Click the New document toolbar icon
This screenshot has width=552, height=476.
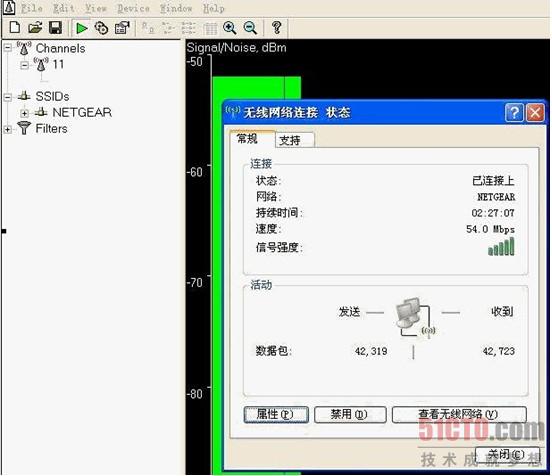click(14, 27)
